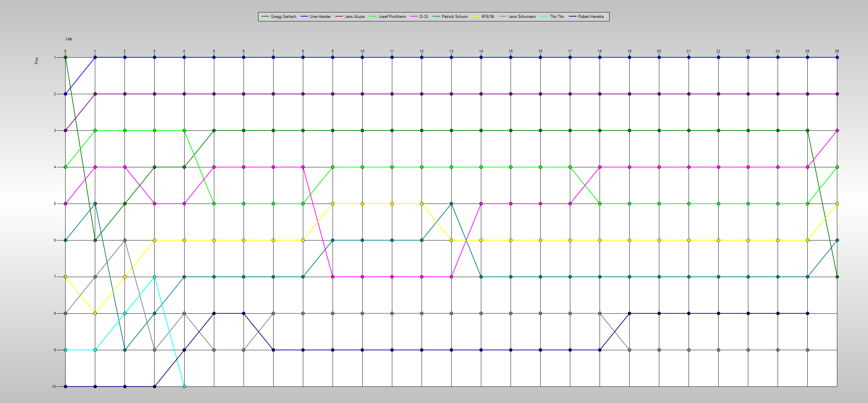The width and height of the screenshot is (868, 403).
Task: Select lap 13 axis label
Action: click(x=451, y=51)
